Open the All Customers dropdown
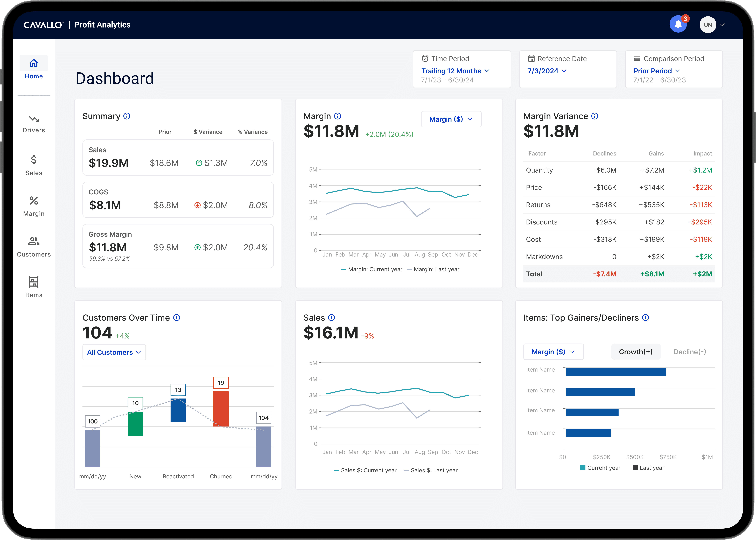 pyautogui.click(x=114, y=352)
